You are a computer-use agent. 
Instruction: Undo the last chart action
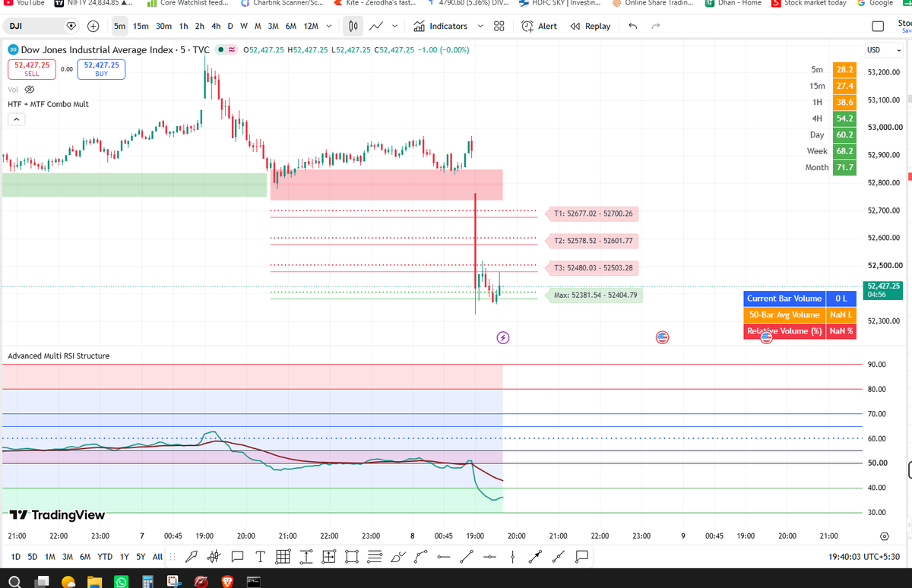point(633,26)
